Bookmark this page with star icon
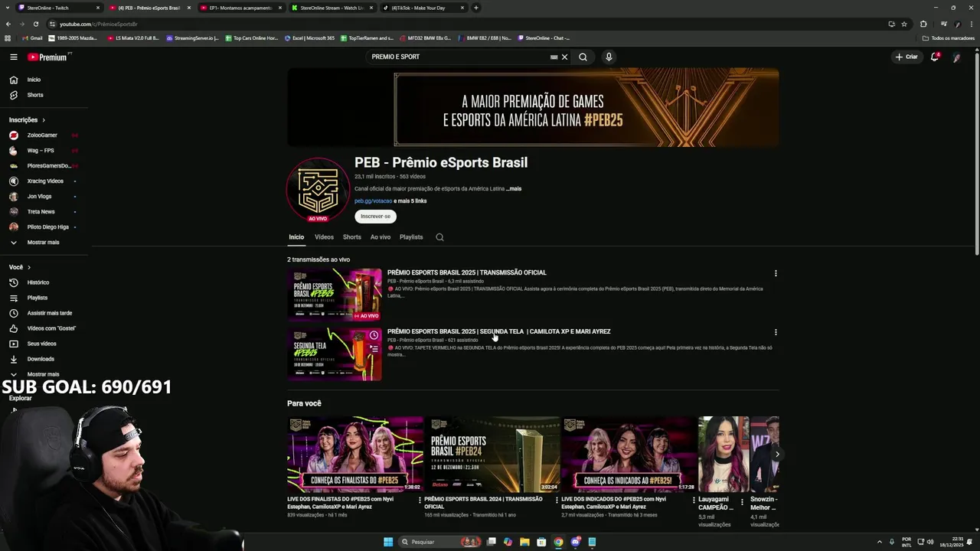Image resolution: width=980 pixels, height=551 pixels. [x=904, y=24]
